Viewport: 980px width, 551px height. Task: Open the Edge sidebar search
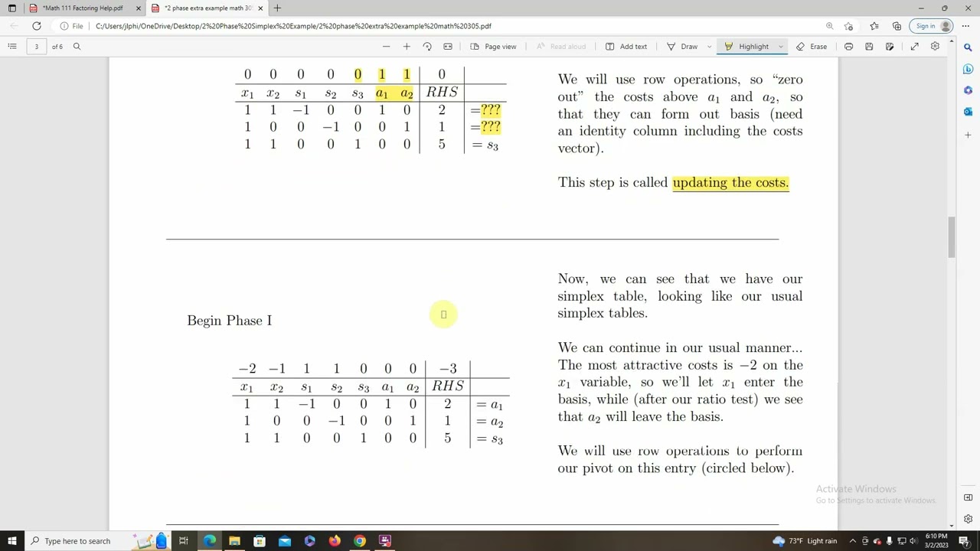pos(968,47)
